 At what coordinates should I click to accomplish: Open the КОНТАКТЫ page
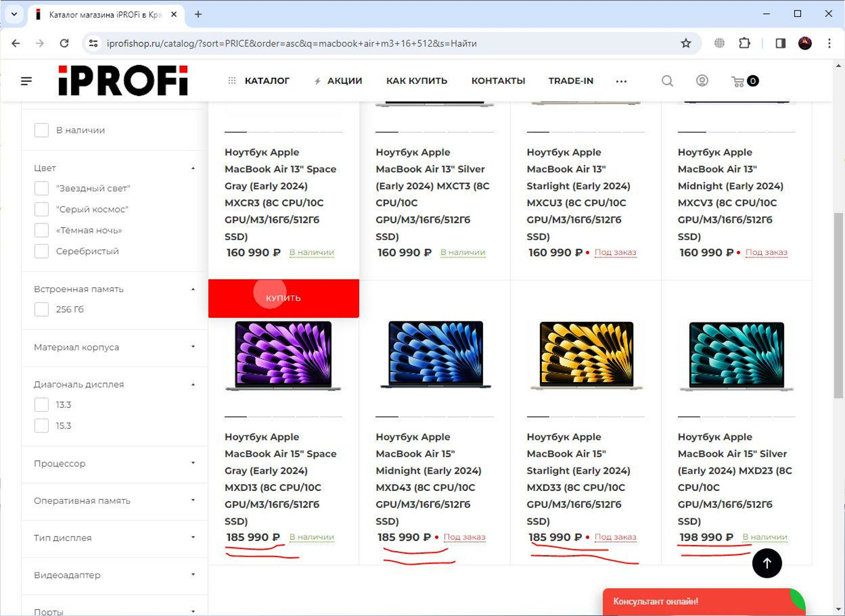498,81
